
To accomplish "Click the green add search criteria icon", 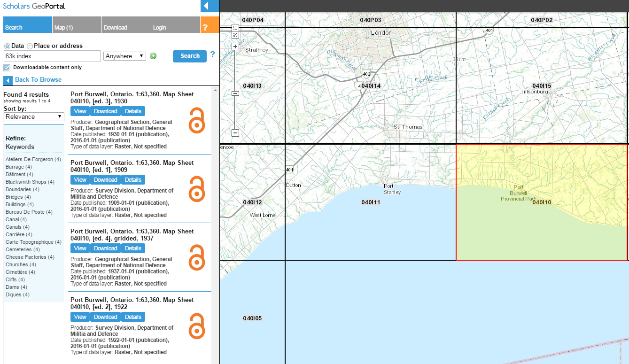I will 153,56.
